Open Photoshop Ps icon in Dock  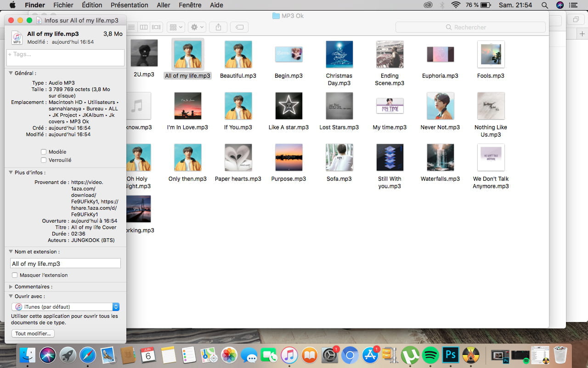tap(450, 355)
